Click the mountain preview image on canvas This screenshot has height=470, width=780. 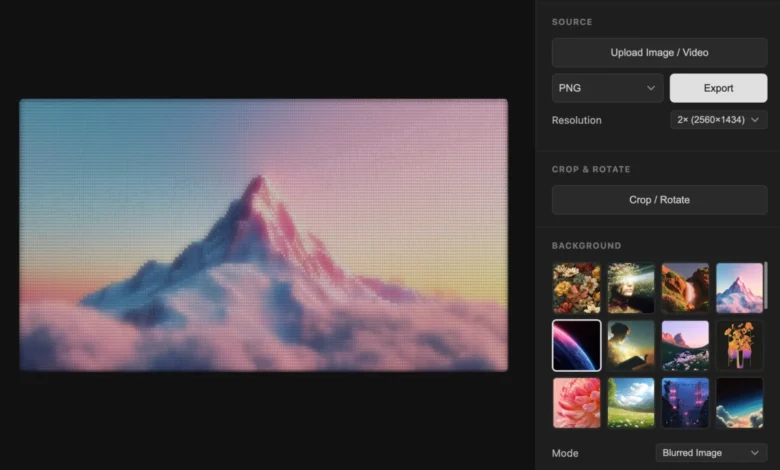point(263,235)
